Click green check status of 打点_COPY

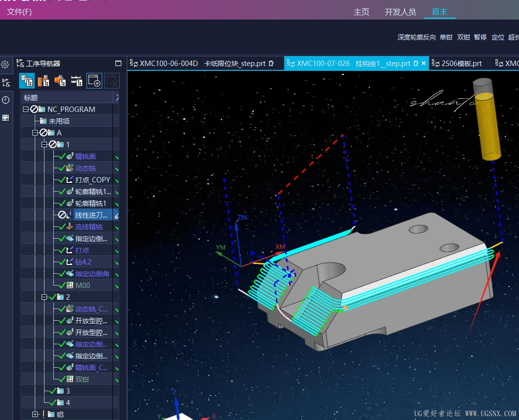tap(62, 180)
